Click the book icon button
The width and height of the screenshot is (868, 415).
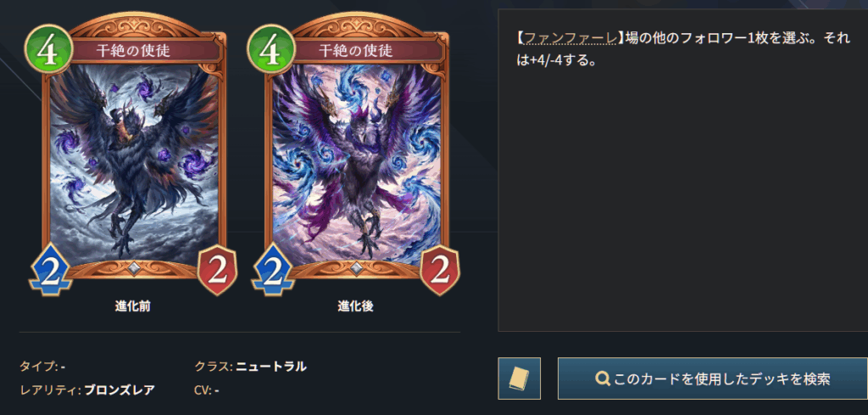click(520, 379)
